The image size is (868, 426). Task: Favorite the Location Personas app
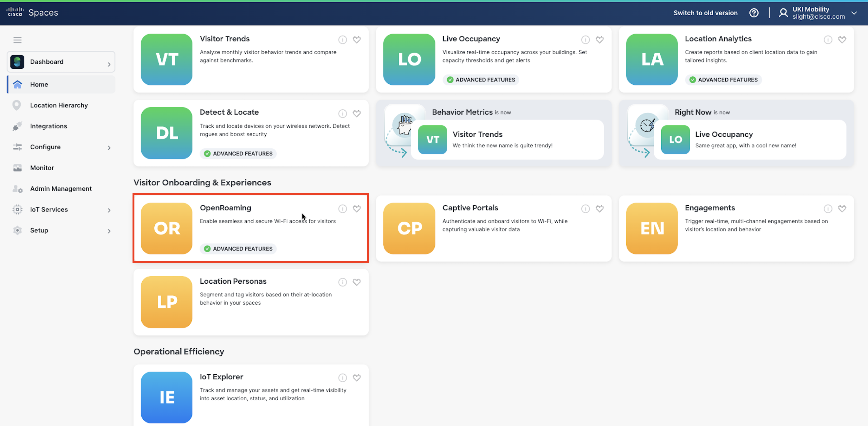click(x=357, y=282)
